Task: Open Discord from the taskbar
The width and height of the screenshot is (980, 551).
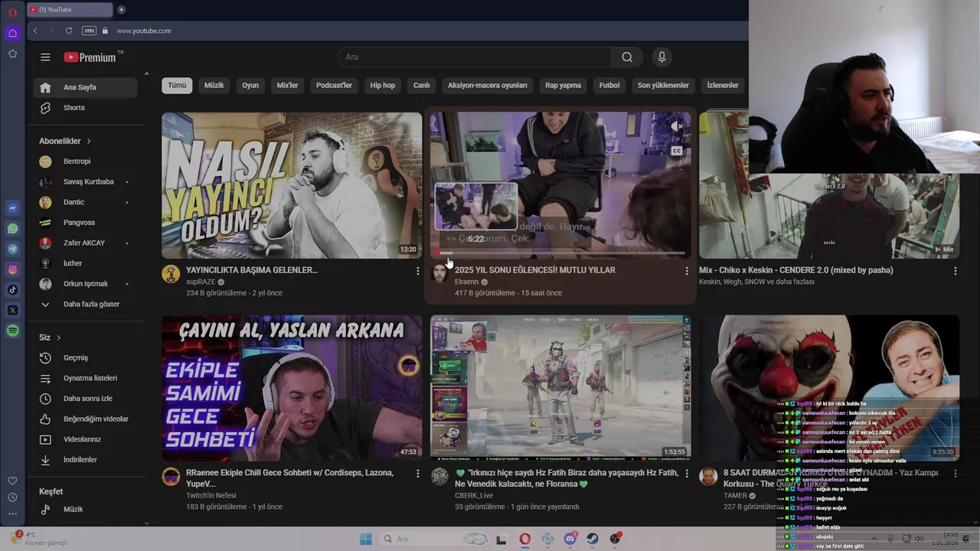Action: [570, 539]
